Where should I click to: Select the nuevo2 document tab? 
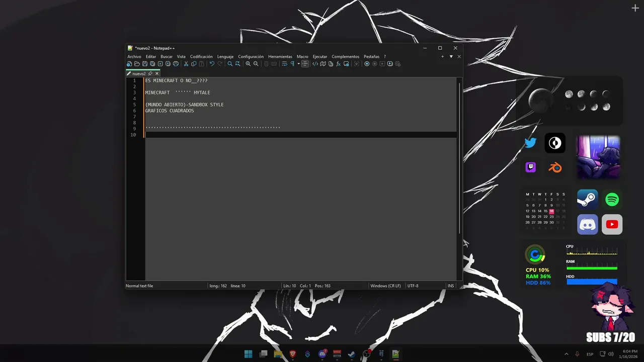tap(139, 73)
